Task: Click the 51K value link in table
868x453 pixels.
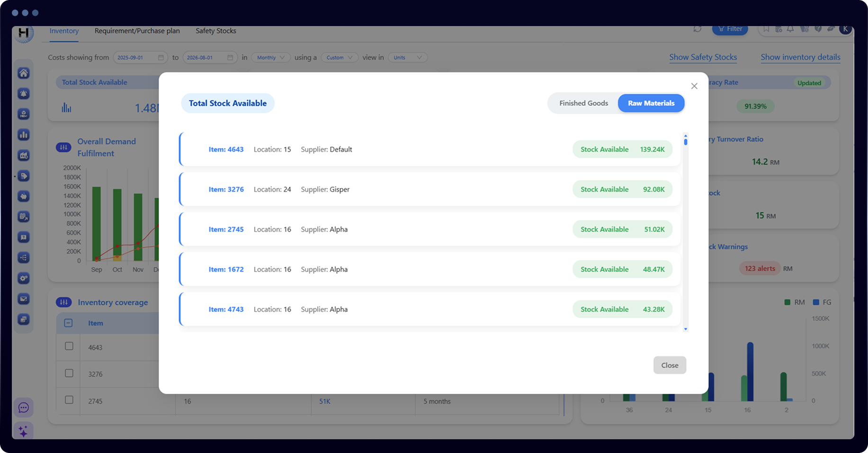Action: (x=325, y=401)
